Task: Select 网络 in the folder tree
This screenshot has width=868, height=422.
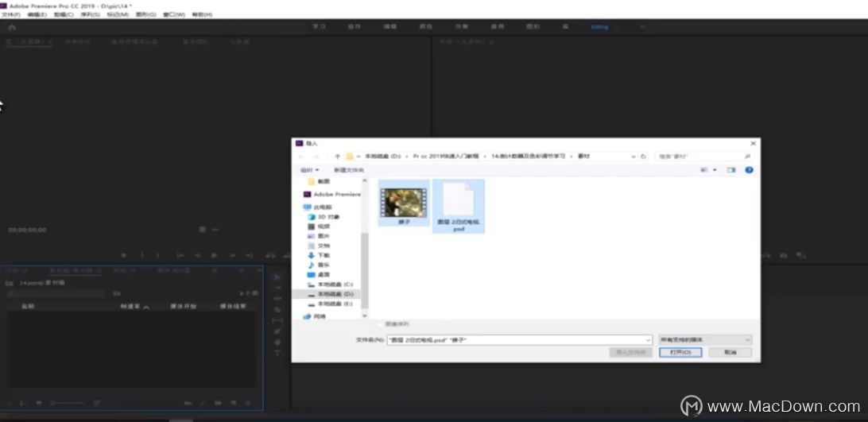Action: coord(315,316)
